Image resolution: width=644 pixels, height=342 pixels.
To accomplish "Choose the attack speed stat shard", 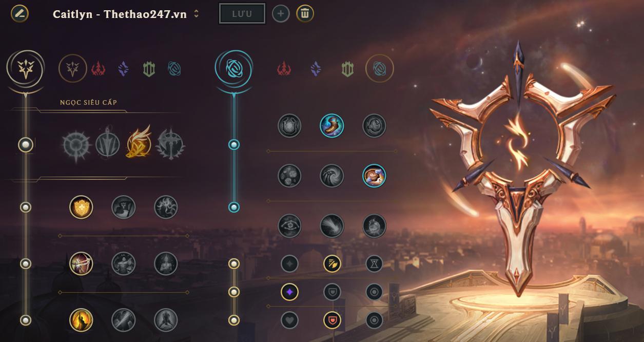I will [x=332, y=264].
